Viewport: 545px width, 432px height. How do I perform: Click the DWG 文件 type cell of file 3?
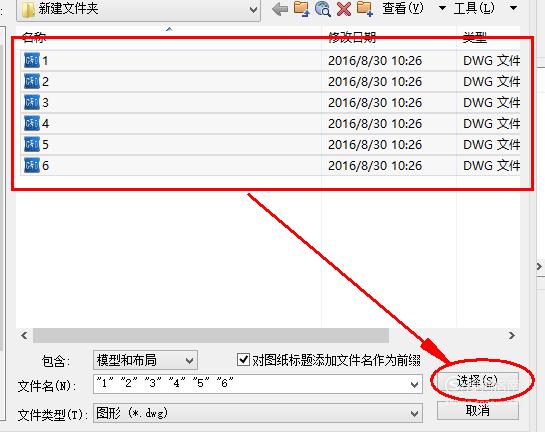click(x=491, y=103)
